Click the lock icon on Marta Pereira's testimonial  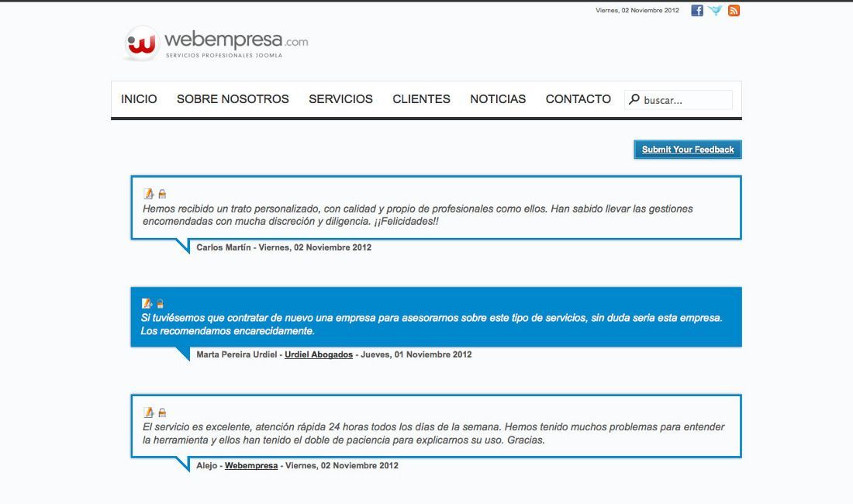pos(160,303)
